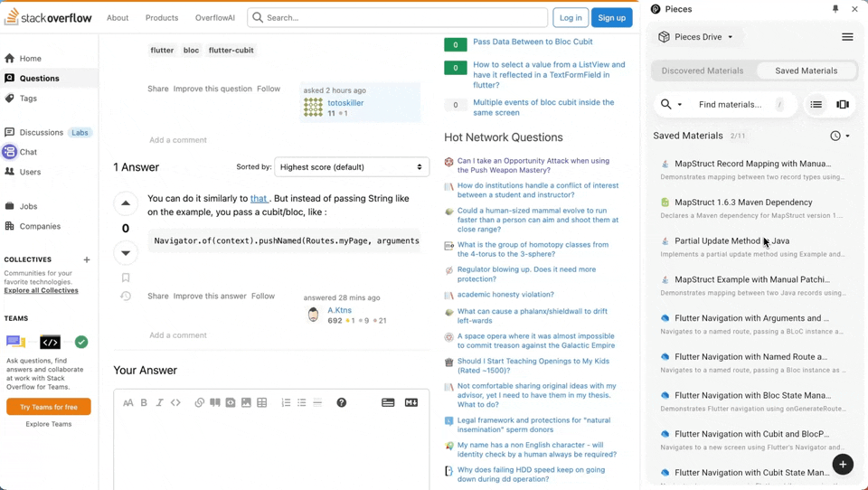Show the answer activity history
The image size is (868, 490).
pos(126,297)
